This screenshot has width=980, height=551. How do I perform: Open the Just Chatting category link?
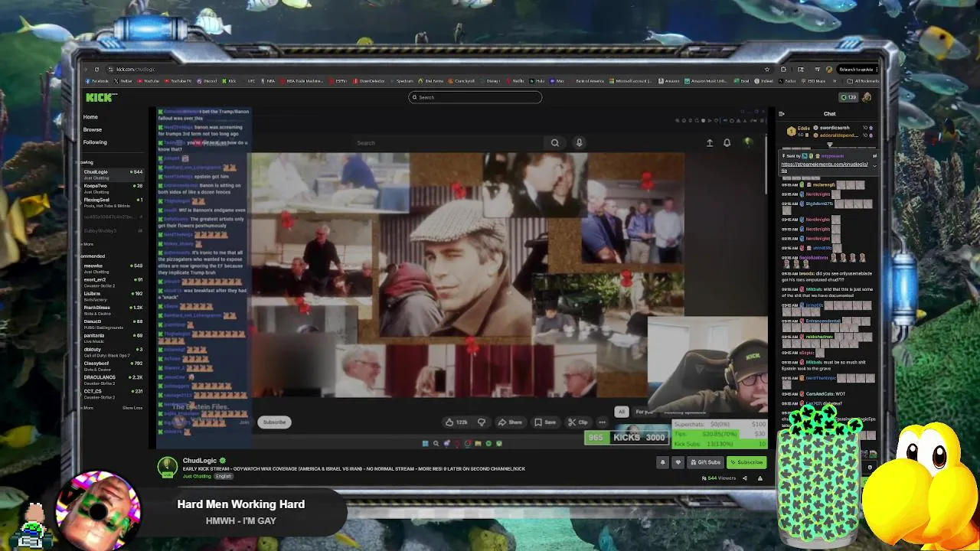pos(197,476)
